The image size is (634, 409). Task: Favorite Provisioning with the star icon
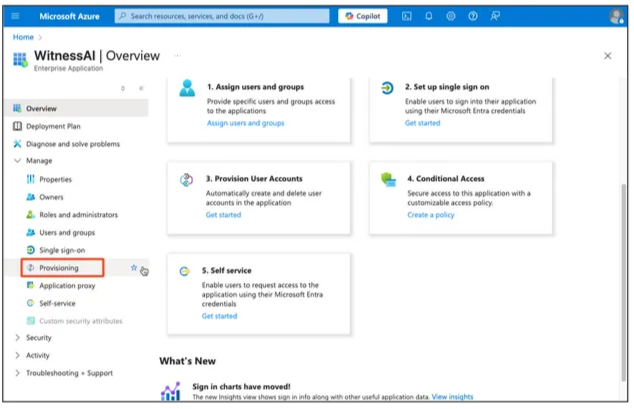134,268
